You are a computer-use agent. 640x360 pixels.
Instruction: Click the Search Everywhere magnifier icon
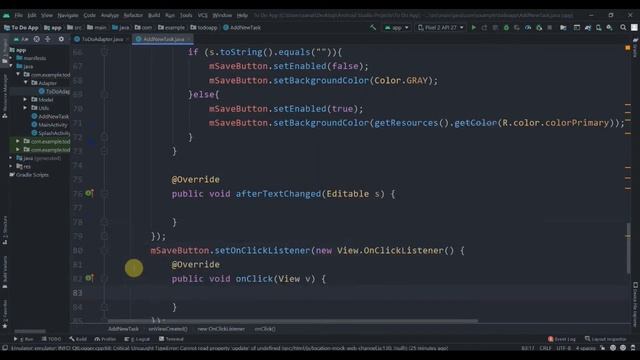pyautogui.click(x=623, y=27)
